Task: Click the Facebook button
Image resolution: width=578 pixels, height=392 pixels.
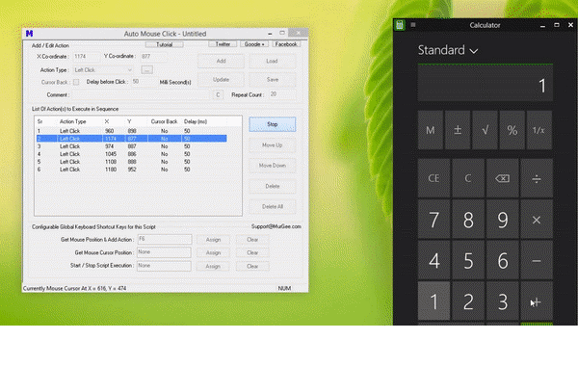Action: click(286, 44)
